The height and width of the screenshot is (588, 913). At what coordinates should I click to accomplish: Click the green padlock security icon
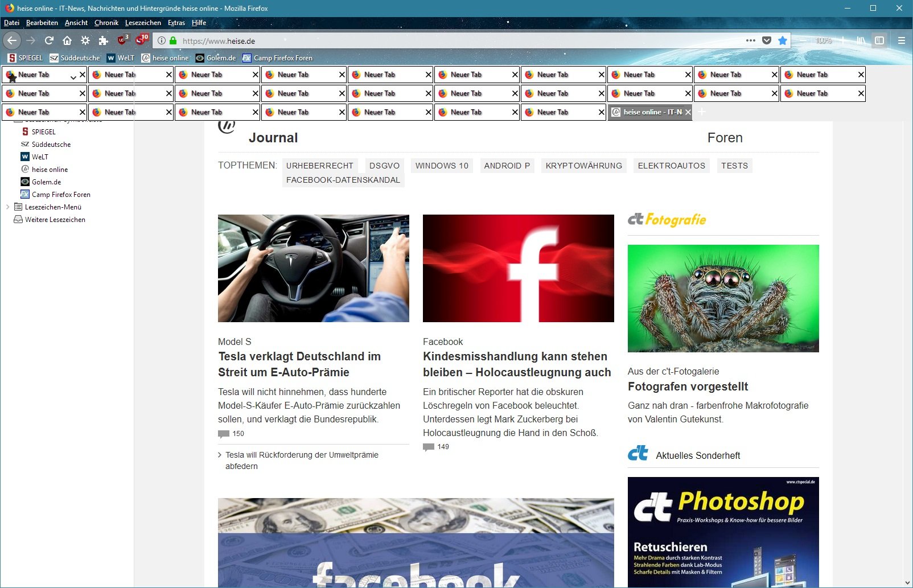[x=173, y=41]
